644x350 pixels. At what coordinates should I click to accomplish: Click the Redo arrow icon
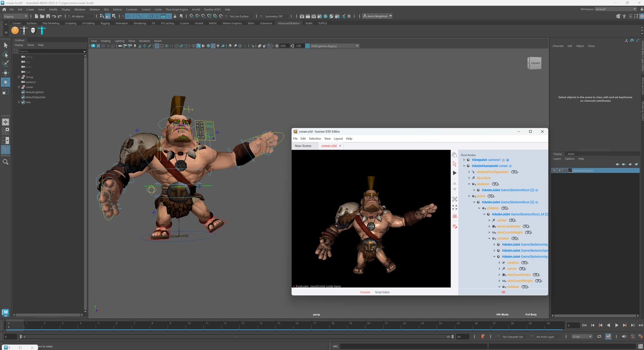[60, 16]
